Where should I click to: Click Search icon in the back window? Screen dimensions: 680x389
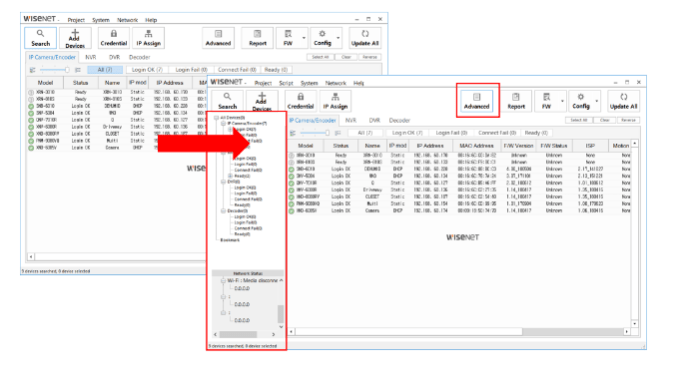tap(40, 38)
